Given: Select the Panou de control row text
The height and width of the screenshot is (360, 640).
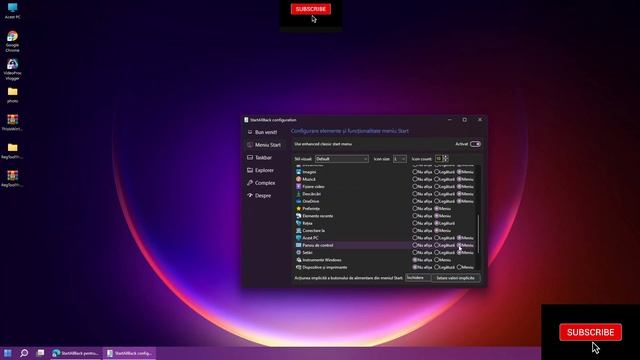Looking at the screenshot, I should [318, 245].
